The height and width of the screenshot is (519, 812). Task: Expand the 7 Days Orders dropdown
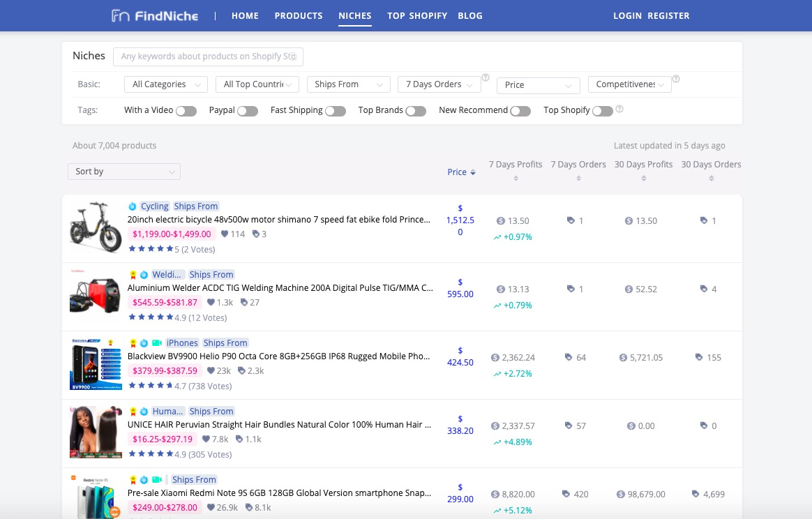click(439, 84)
